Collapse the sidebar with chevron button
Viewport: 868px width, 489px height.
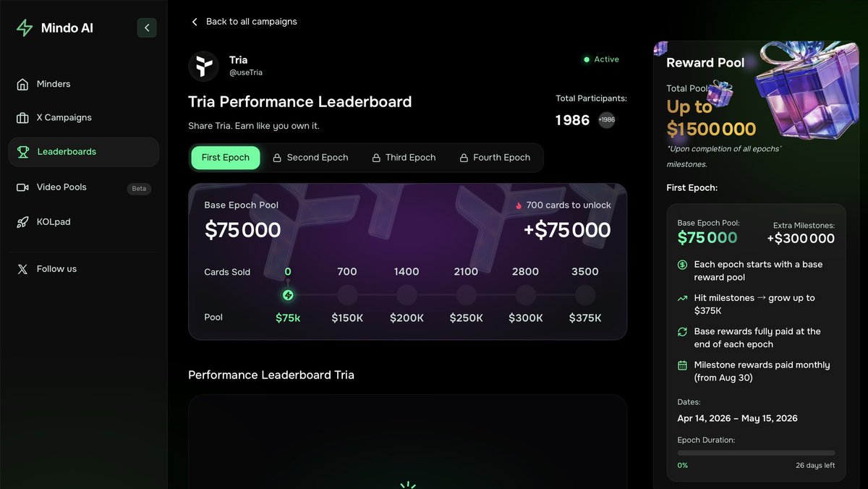point(147,28)
